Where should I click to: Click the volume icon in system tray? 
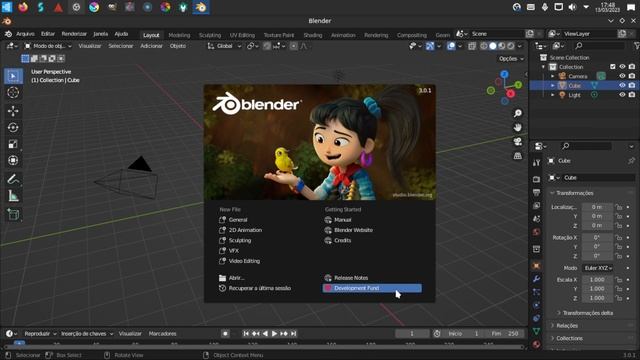pos(572,7)
